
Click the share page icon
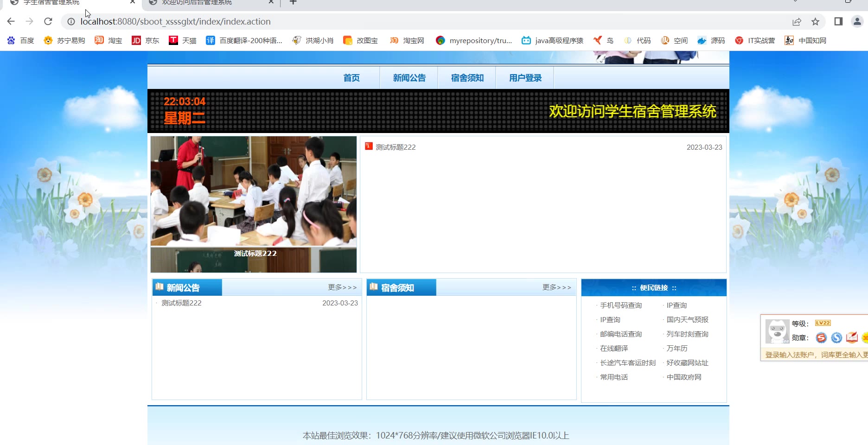(x=797, y=21)
